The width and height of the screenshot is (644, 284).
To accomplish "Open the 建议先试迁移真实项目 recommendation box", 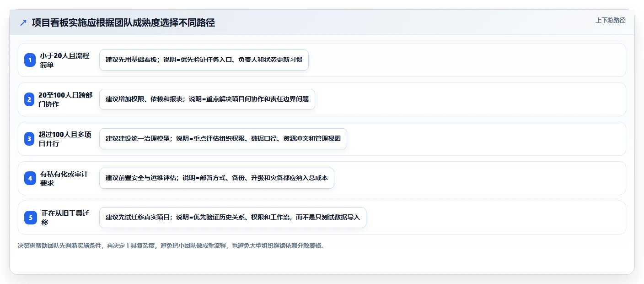I will coord(233,218).
